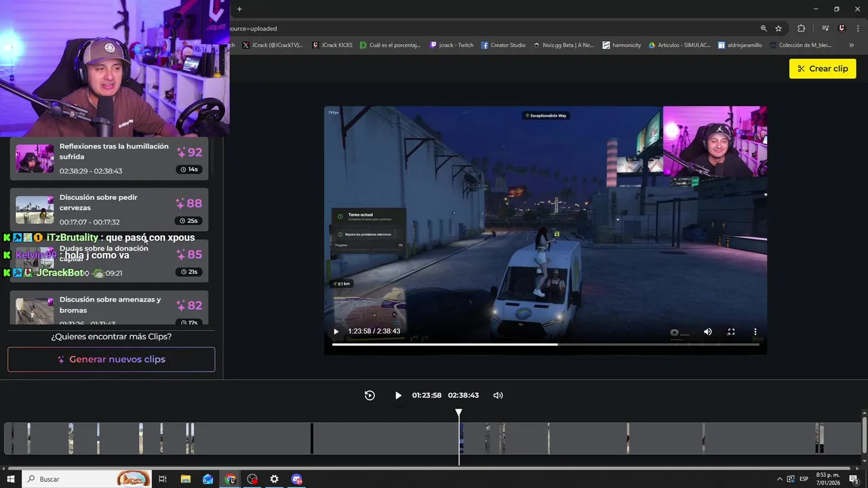The width and height of the screenshot is (868, 488).
Task: Open Task View in the taskbar
Action: (163, 479)
